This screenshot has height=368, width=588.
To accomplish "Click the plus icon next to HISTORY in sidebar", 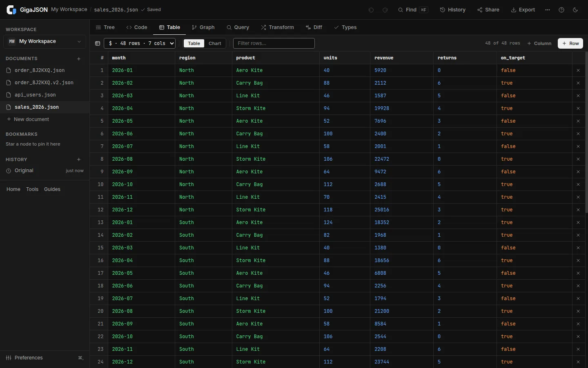I will click(79, 159).
